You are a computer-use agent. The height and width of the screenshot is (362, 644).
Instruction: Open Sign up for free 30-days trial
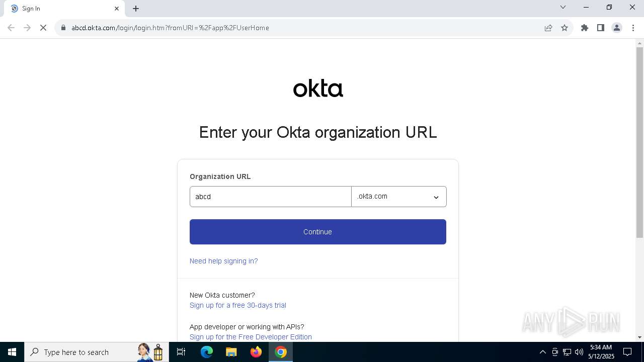coord(238,305)
